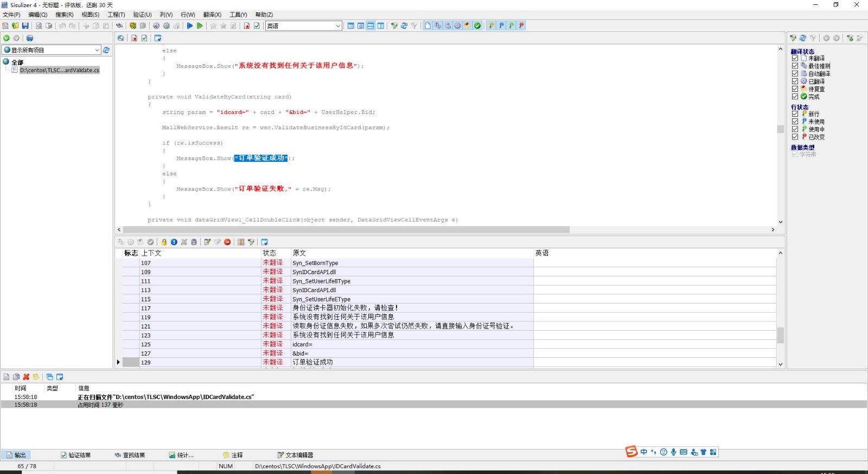Click the blue Scan for changes play icon
Viewport: 868px width, 474px height.
coord(190,26)
